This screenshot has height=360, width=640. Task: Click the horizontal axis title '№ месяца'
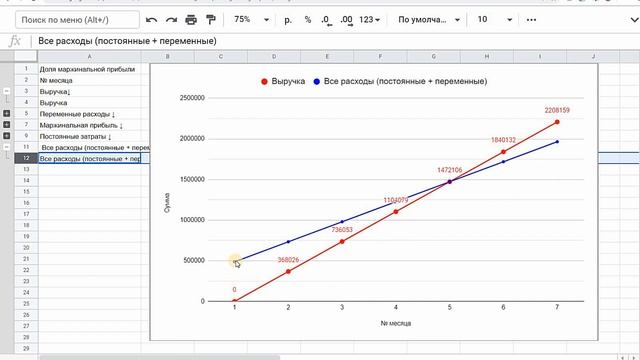(x=396, y=323)
